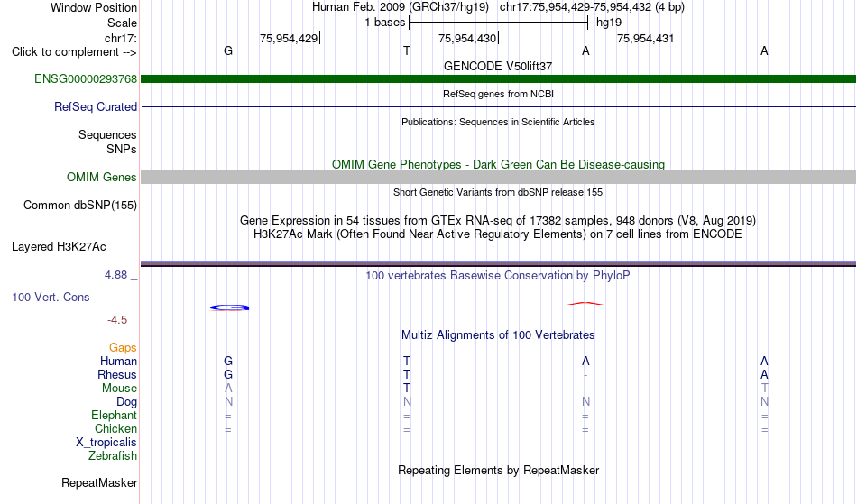Click the dark green ENSG00000293768 gene bar
The width and height of the screenshot is (857, 504).
499,79
